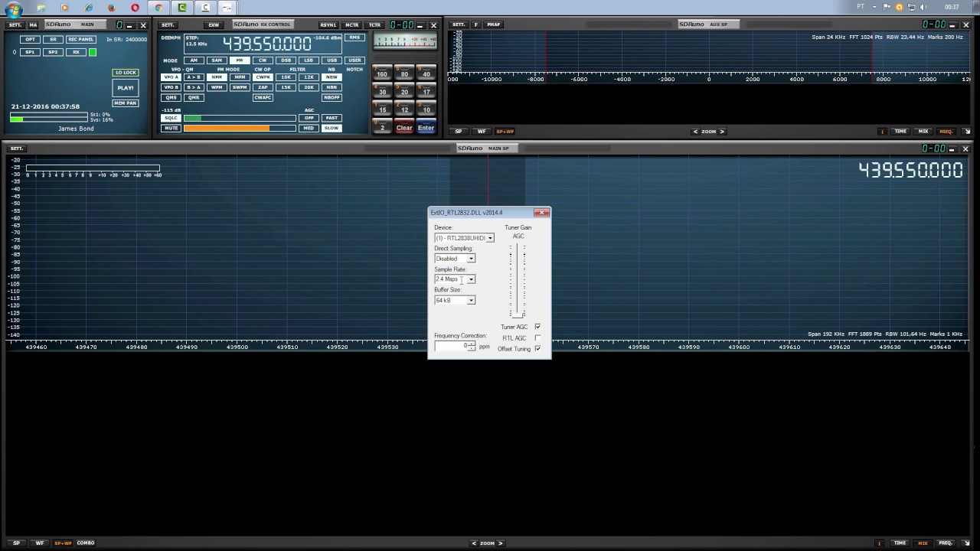
Task: Toggle the RX control window button
Action: (76, 52)
